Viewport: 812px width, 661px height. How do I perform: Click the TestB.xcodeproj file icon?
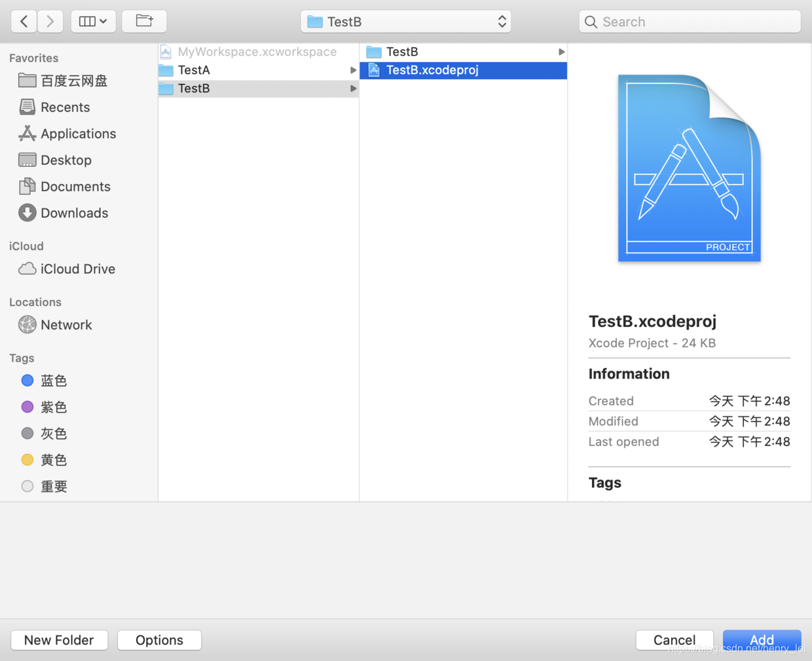[374, 70]
